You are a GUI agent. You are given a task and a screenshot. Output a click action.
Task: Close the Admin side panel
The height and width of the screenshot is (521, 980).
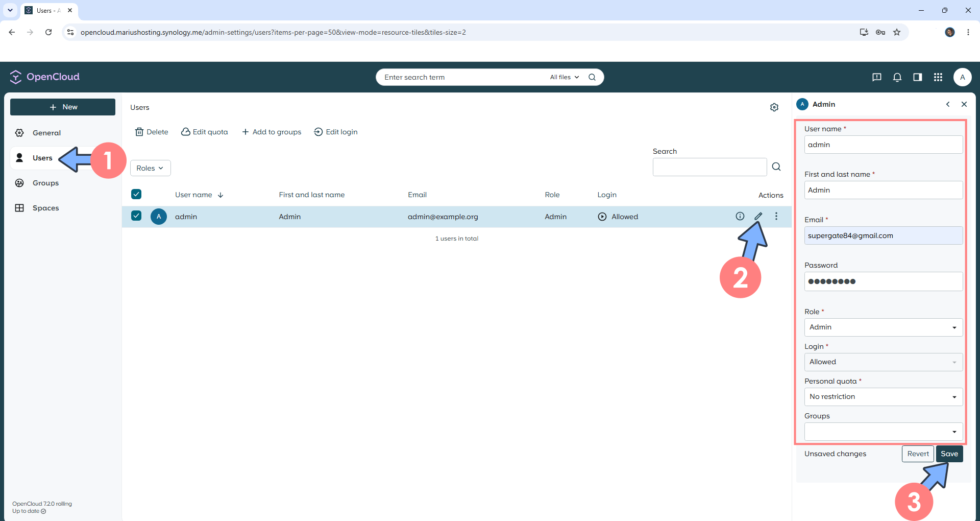pos(964,104)
